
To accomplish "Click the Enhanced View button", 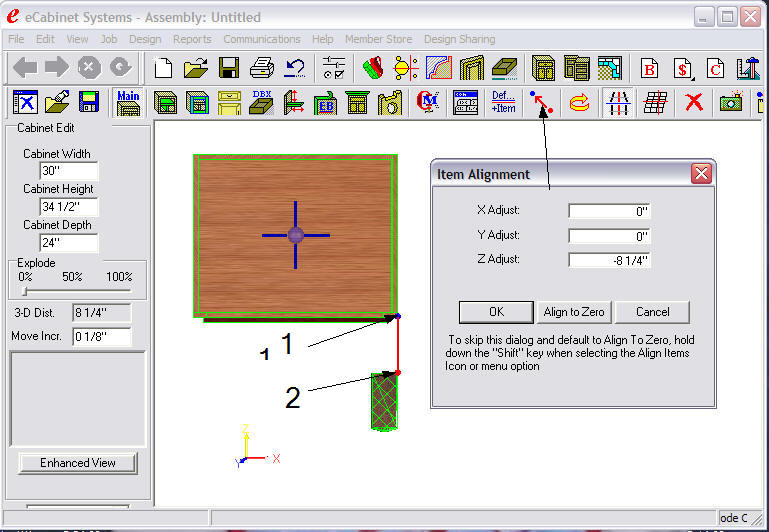I will coord(77,463).
